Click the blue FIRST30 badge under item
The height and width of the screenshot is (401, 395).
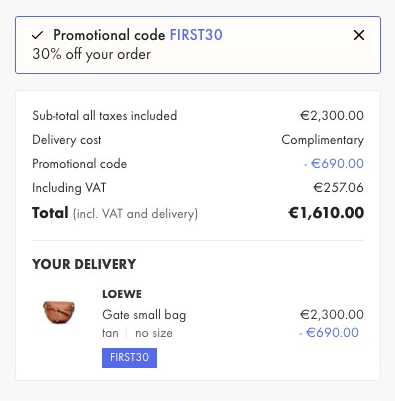tap(129, 358)
